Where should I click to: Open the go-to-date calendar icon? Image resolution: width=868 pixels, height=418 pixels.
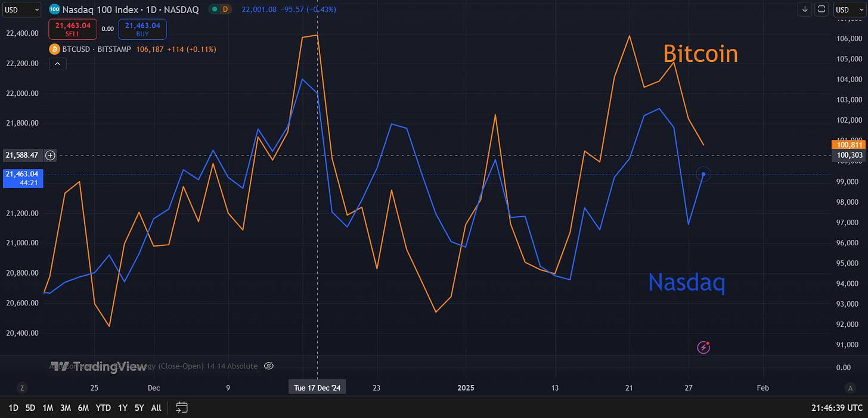(182, 408)
